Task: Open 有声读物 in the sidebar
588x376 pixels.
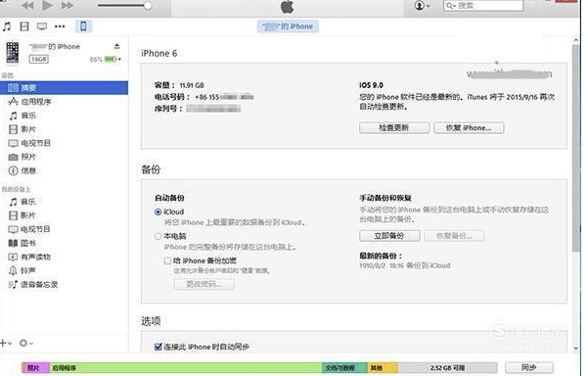Action: [x=29, y=258]
